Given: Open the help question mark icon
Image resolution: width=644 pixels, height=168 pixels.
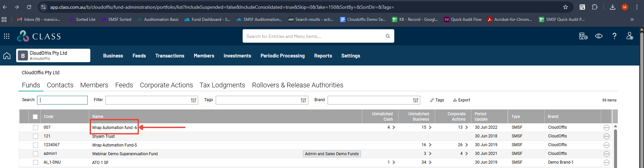Looking at the screenshot, I should 614,36.
